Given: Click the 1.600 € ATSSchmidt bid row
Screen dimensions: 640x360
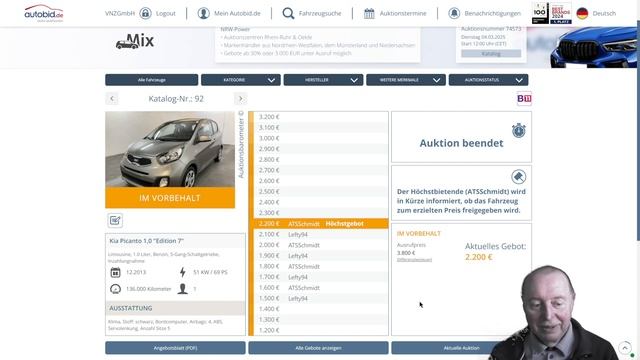Looking at the screenshot, I should pos(321,288).
